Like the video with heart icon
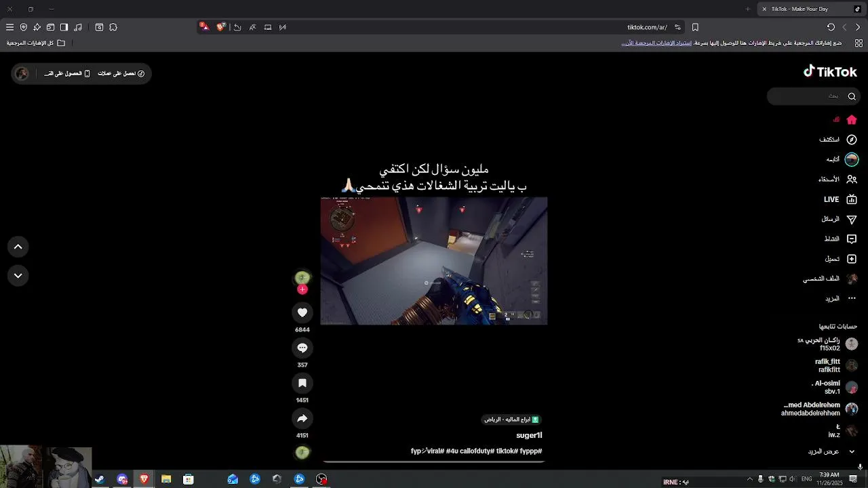868x488 pixels. (302, 312)
